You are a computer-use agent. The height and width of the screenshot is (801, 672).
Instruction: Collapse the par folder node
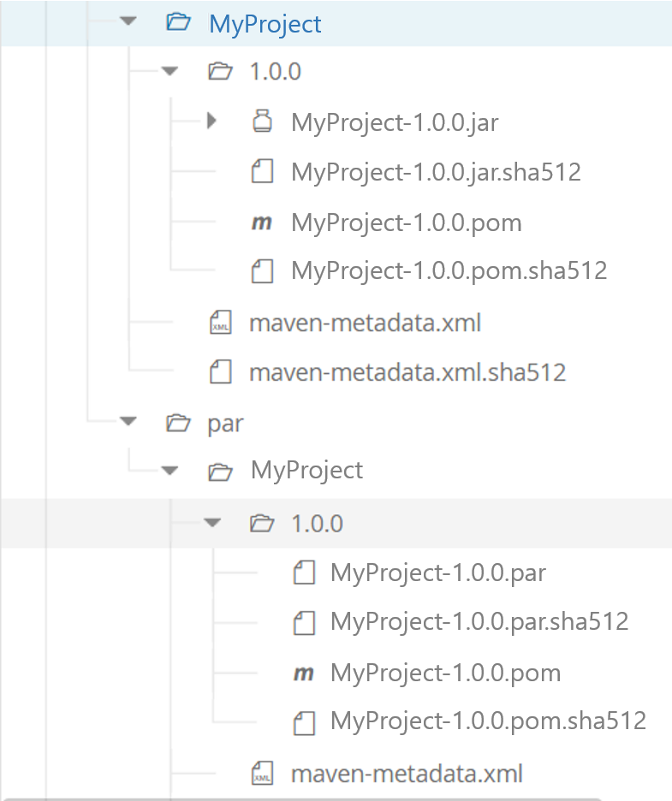[127, 421]
